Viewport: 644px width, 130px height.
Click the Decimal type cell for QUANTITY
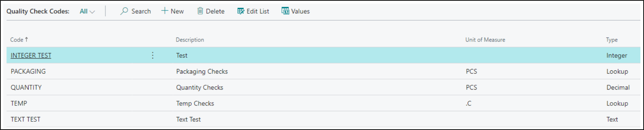point(618,87)
